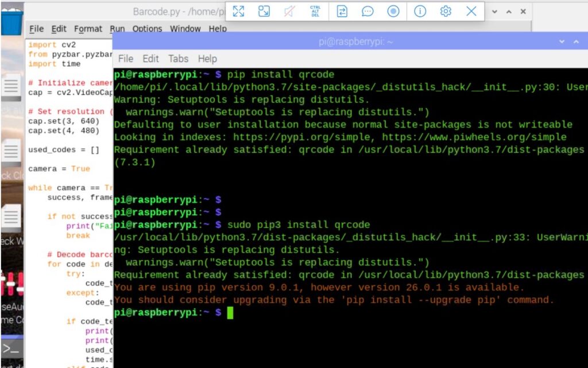Open the file transfer toolbar icon
588x368 pixels.
point(341,10)
